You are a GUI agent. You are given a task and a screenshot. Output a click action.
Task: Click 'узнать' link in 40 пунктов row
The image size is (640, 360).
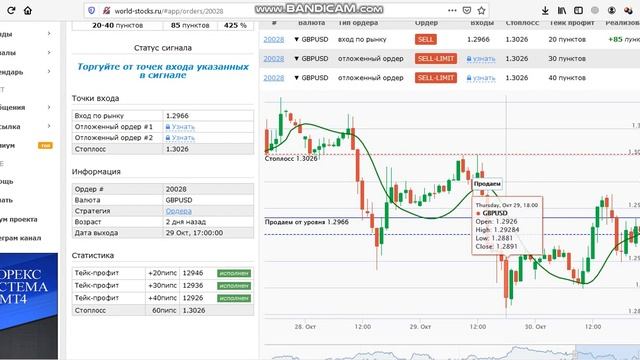pyautogui.click(x=484, y=78)
